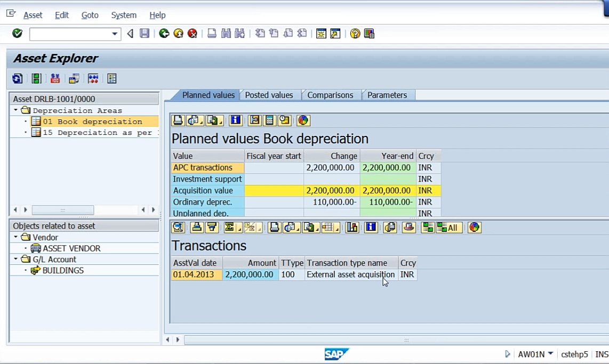Open the Customize local layout icon
Screen dimensions: 609x364
(369, 34)
